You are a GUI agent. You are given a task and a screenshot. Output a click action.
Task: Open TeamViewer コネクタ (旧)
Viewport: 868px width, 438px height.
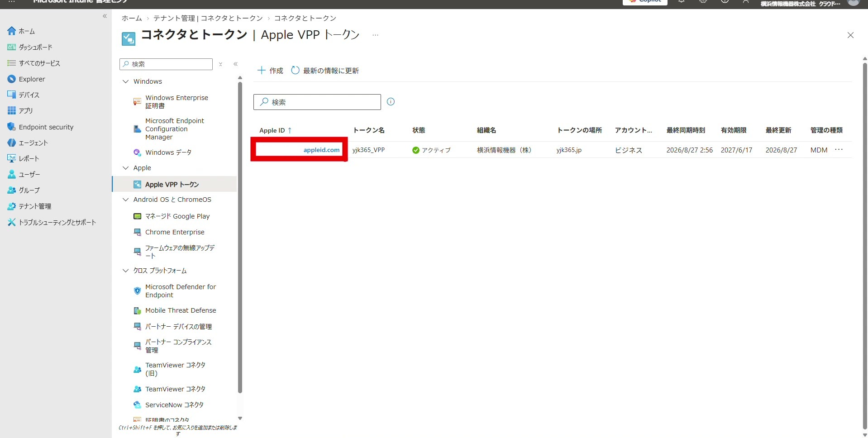click(x=174, y=369)
